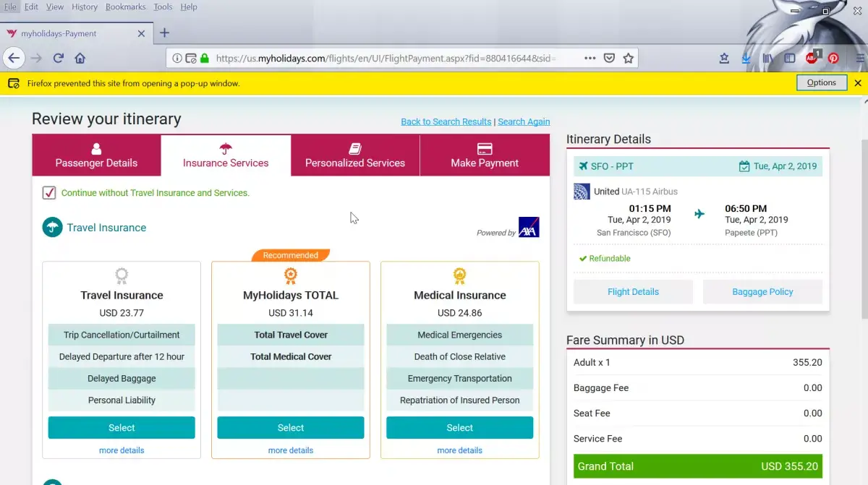Click the Grand Total USD 355.20 row

pyautogui.click(x=698, y=466)
